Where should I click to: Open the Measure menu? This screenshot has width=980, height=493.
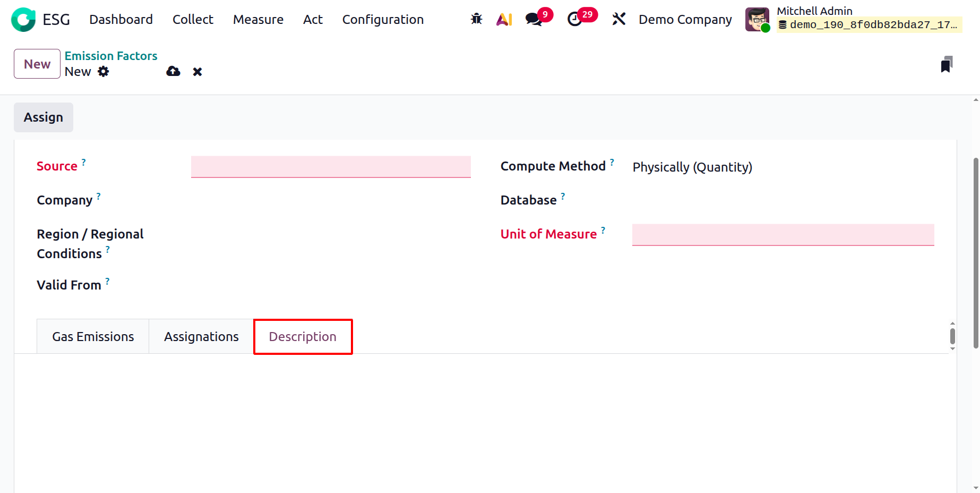(x=258, y=20)
